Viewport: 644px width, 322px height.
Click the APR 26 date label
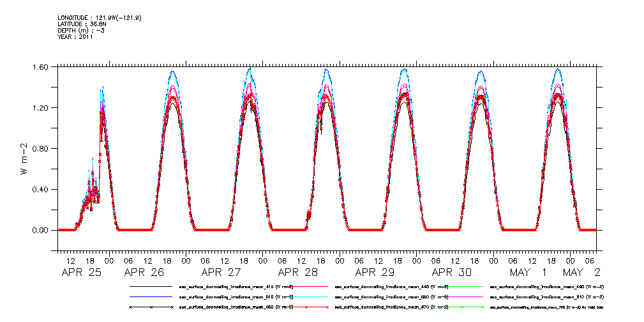click(144, 272)
